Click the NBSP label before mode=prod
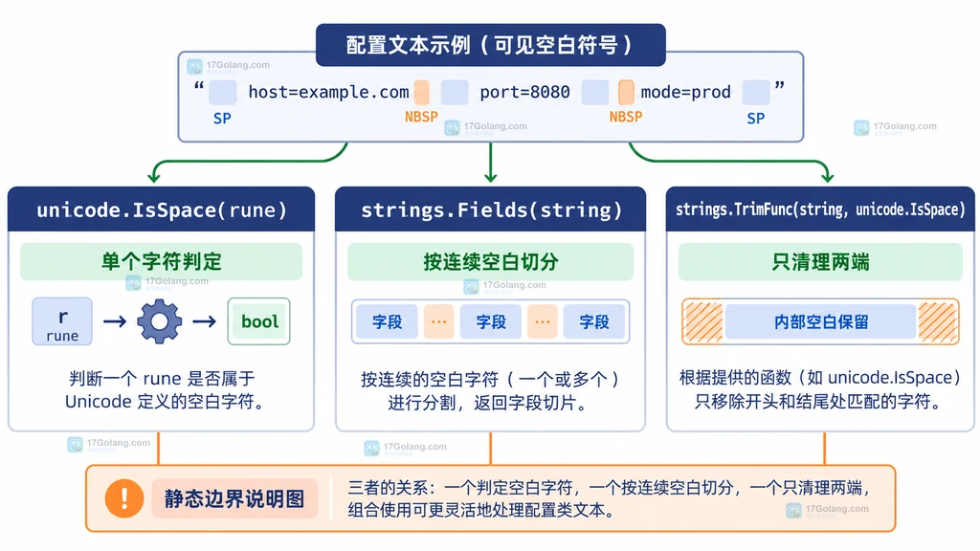 626,117
